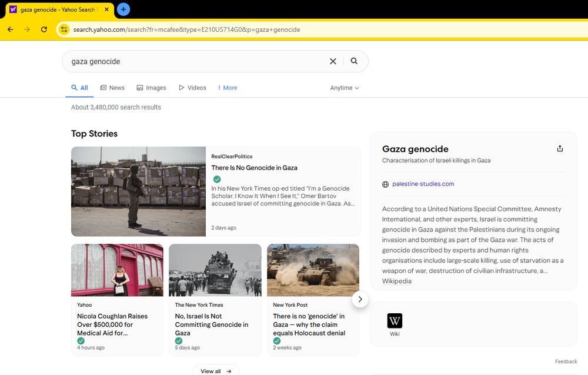Click the share icon in Gaza genocide panel
This screenshot has height=375, width=588.
[560, 149]
